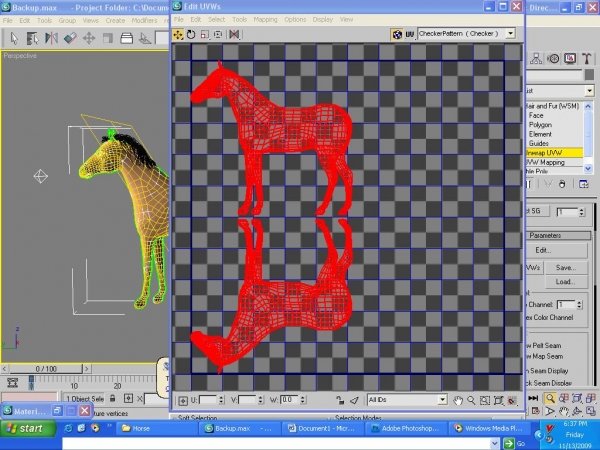Select Hair and Fur (WSM) in modifier stack
600x450 pixels.
pos(553,106)
